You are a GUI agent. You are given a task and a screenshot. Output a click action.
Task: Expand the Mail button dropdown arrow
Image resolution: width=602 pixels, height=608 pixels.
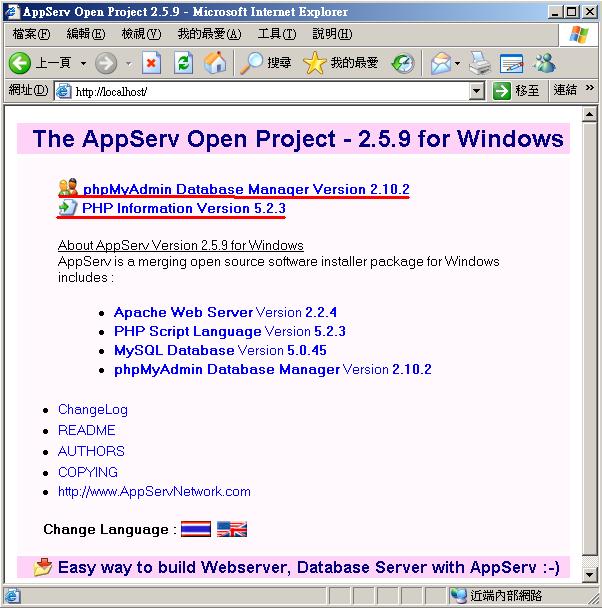457,63
